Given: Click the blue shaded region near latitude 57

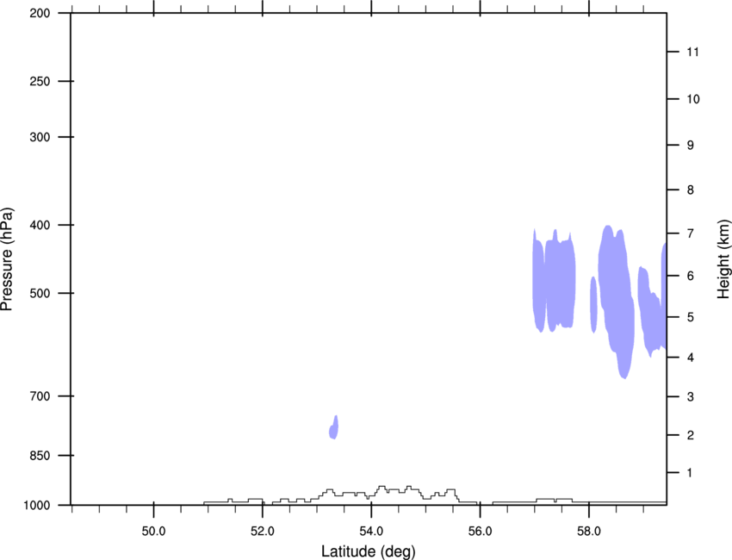Looking at the screenshot, I should pos(554,281).
